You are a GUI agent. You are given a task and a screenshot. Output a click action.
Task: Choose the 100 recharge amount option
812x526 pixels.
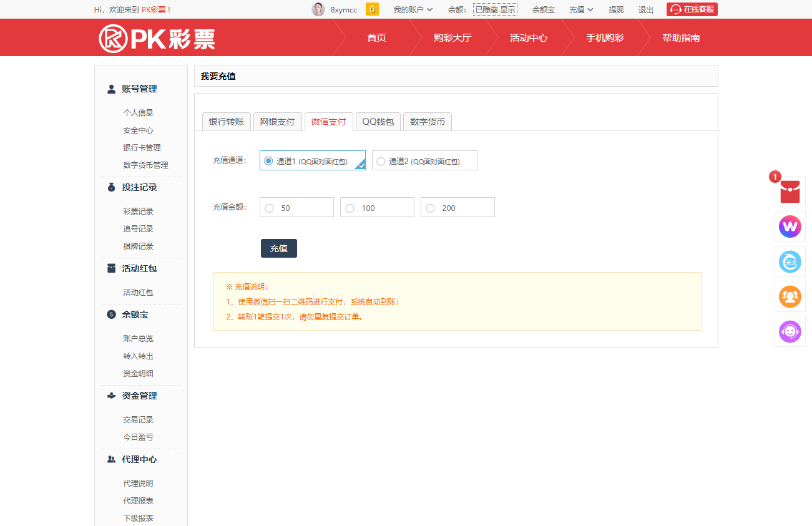tap(350, 208)
